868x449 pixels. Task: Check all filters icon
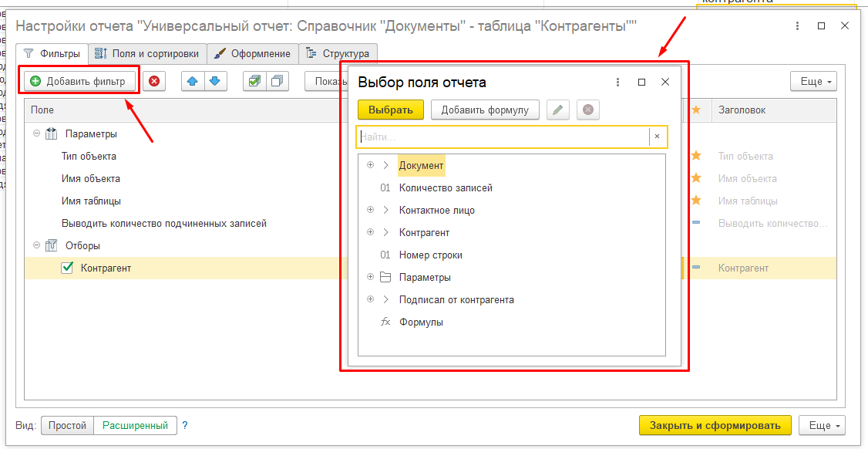click(x=254, y=82)
